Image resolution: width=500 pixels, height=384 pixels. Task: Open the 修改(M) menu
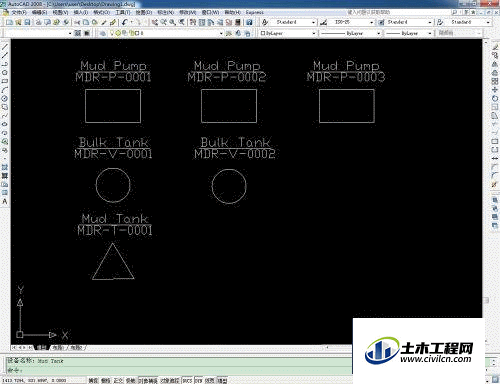[x=187, y=12]
